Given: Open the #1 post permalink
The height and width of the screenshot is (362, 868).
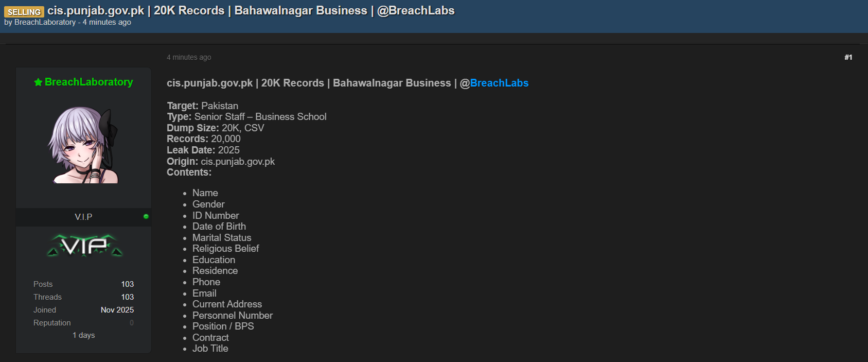Looking at the screenshot, I should (848, 57).
